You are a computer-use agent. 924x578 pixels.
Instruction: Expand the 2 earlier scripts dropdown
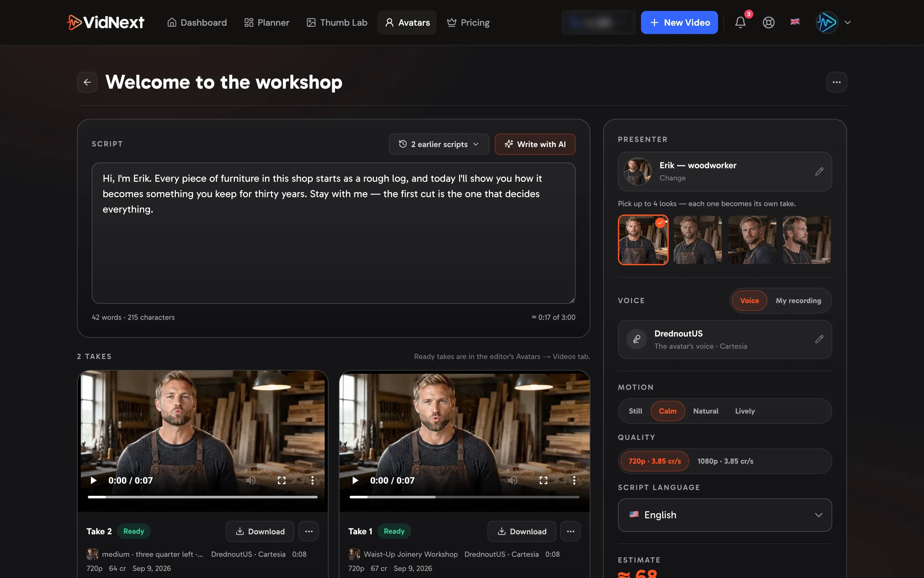pyautogui.click(x=439, y=144)
